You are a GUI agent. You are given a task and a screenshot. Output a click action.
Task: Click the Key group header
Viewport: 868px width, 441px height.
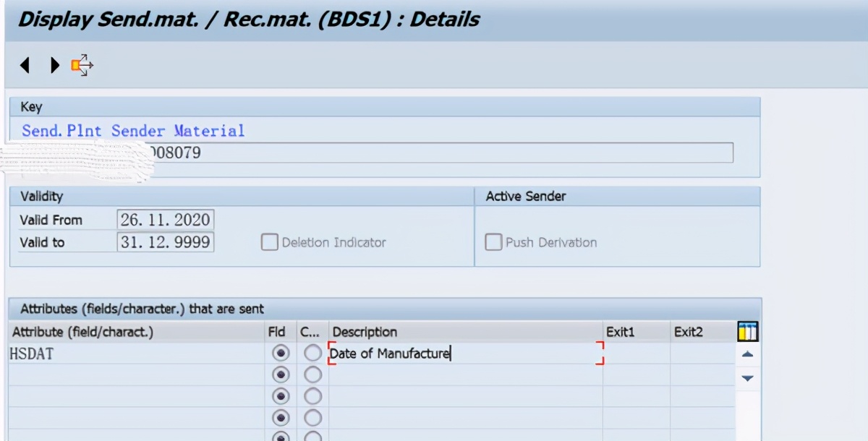[385, 107]
